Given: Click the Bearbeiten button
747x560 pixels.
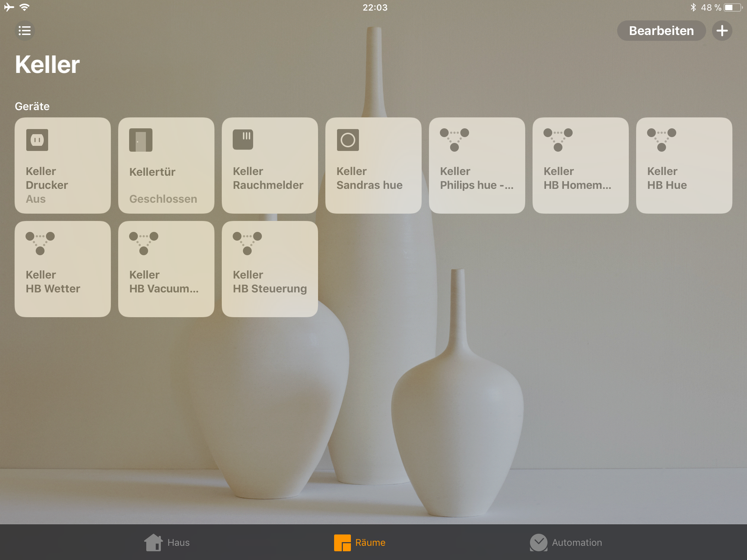Looking at the screenshot, I should [x=661, y=31].
